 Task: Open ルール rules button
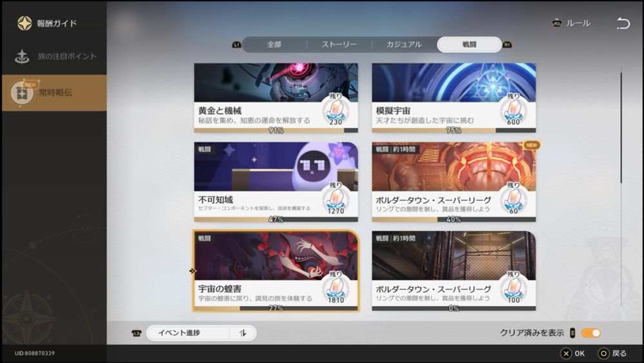pos(578,23)
